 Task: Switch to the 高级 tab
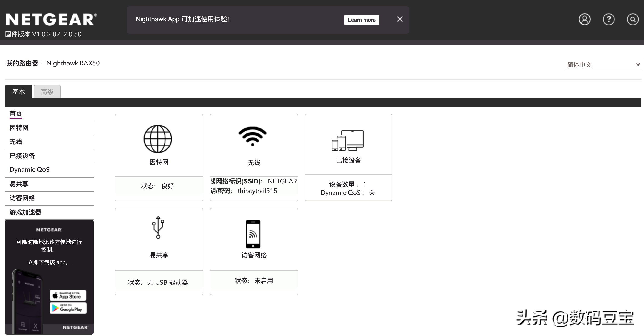point(47,91)
